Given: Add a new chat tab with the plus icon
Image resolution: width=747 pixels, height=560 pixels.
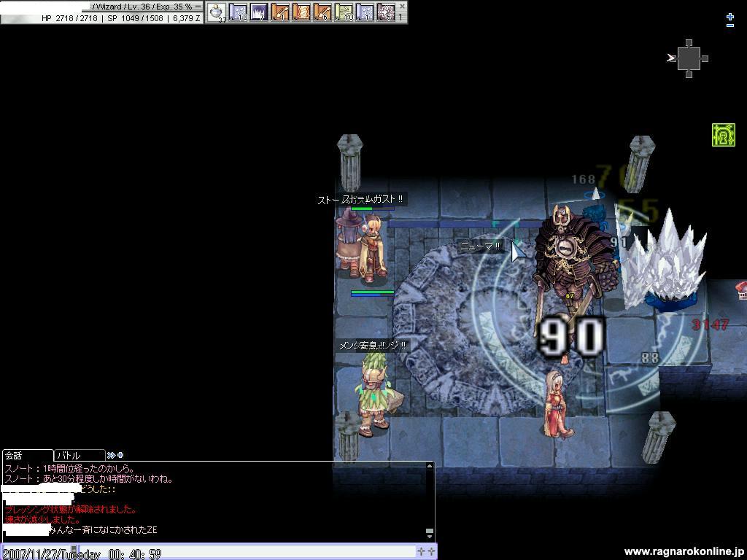Looking at the screenshot, I should click(120, 455).
